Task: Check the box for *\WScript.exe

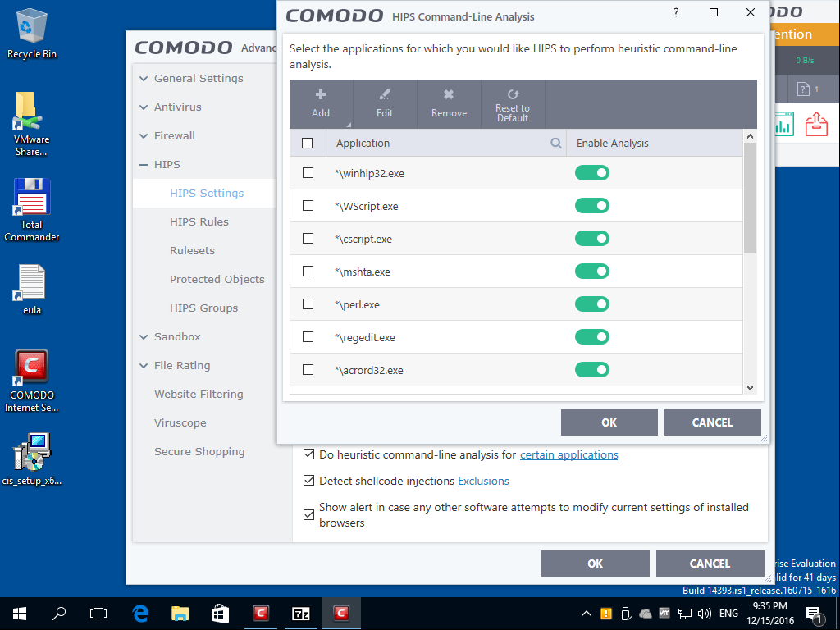Action: pyautogui.click(x=308, y=206)
